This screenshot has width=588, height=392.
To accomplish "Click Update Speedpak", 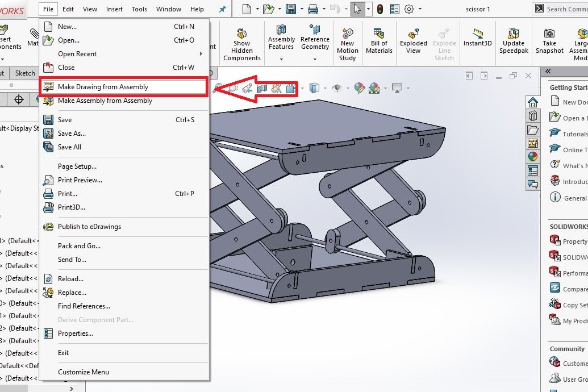I will 514,41.
